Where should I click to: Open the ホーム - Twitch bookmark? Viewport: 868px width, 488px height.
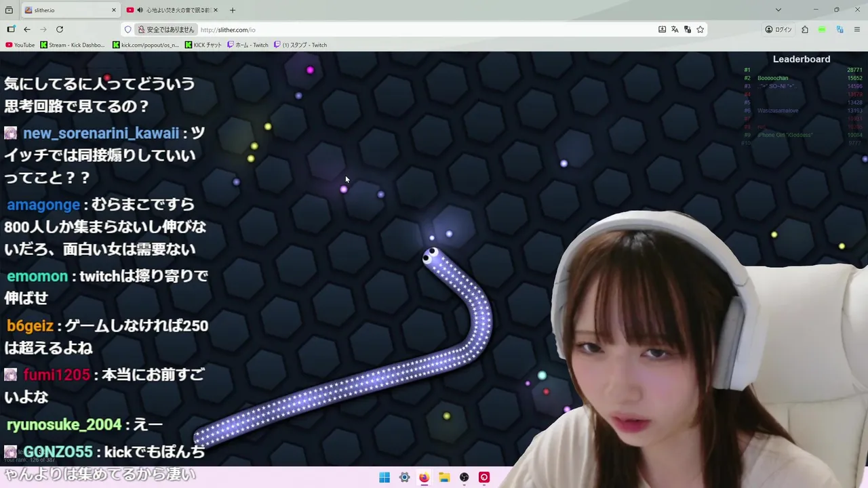tap(248, 45)
